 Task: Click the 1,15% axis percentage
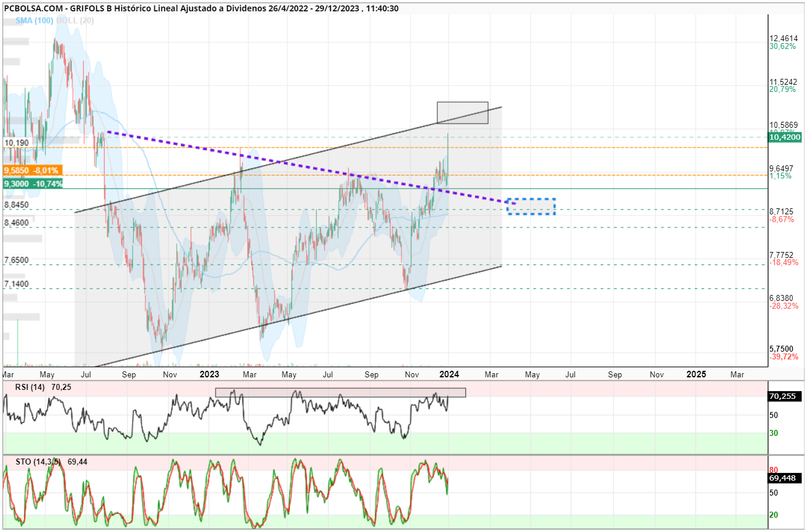(781, 176)
